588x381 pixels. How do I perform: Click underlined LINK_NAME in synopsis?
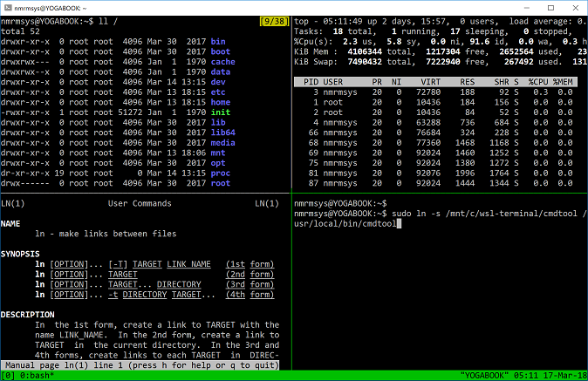(x=188, y=264)
